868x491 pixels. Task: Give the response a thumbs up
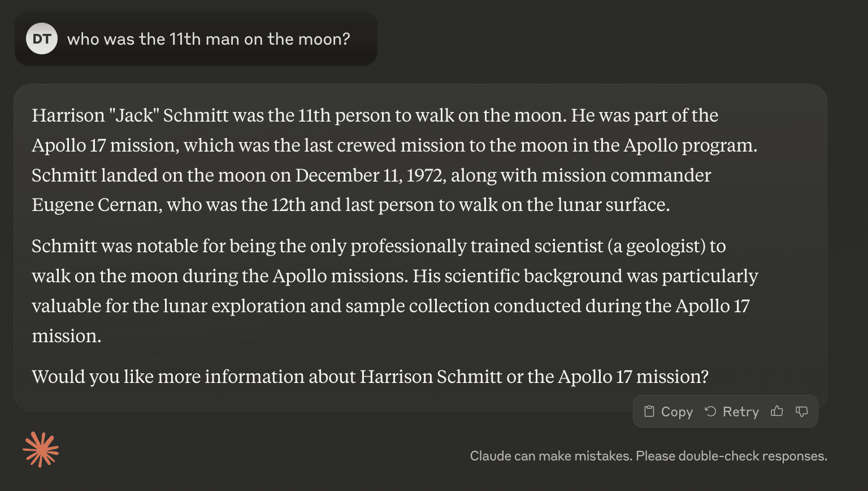777,411
